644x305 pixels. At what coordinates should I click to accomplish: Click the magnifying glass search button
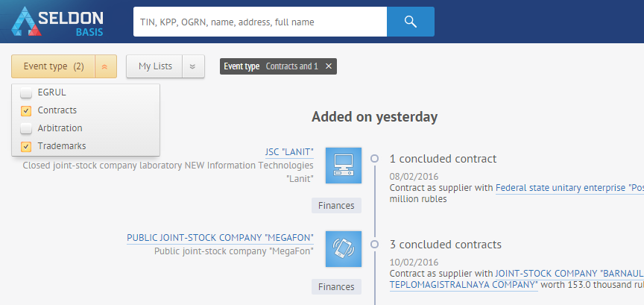(x=410, y=22)
